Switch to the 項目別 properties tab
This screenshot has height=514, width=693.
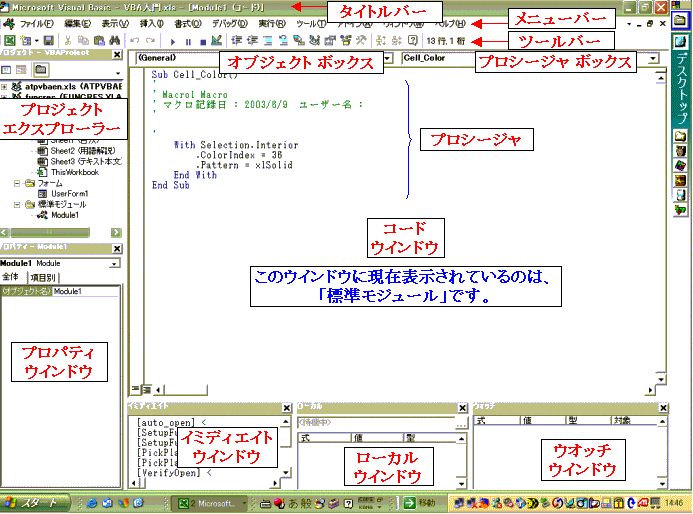coord(43,277)
